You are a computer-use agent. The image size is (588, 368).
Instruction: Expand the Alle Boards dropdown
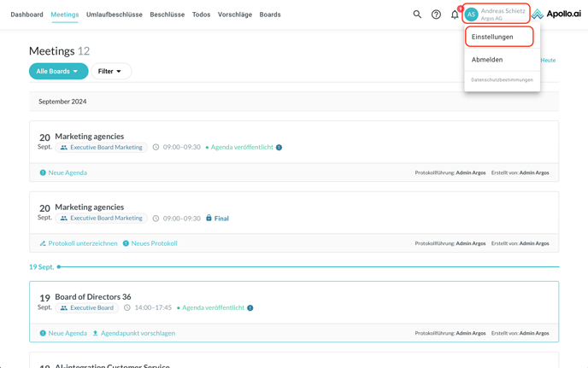(58, 72)
